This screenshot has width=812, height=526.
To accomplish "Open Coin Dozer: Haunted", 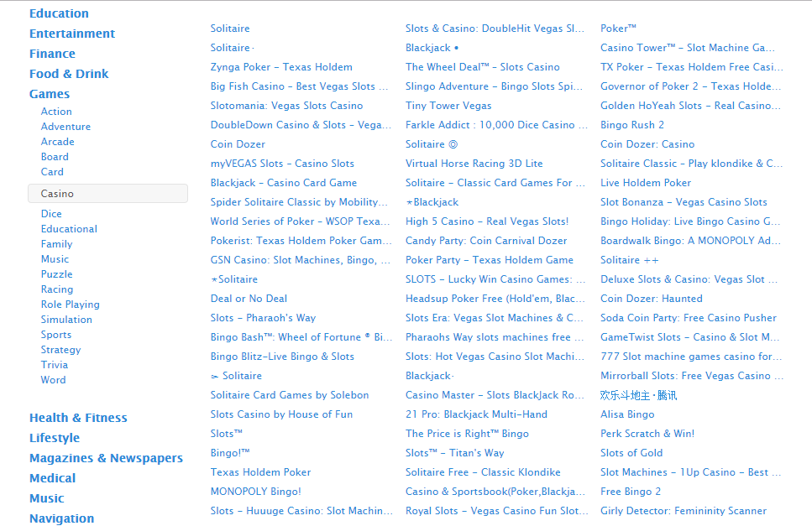I will [652, 299].
